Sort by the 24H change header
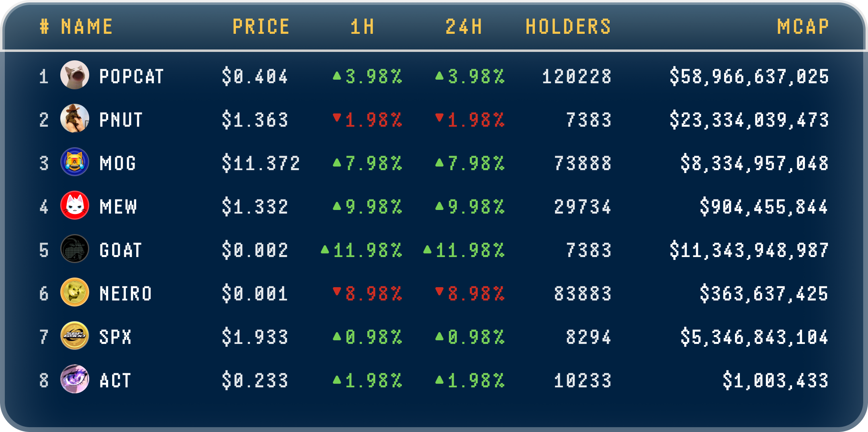The height and width of the screenshot is (432, 868). pos(464,27)
